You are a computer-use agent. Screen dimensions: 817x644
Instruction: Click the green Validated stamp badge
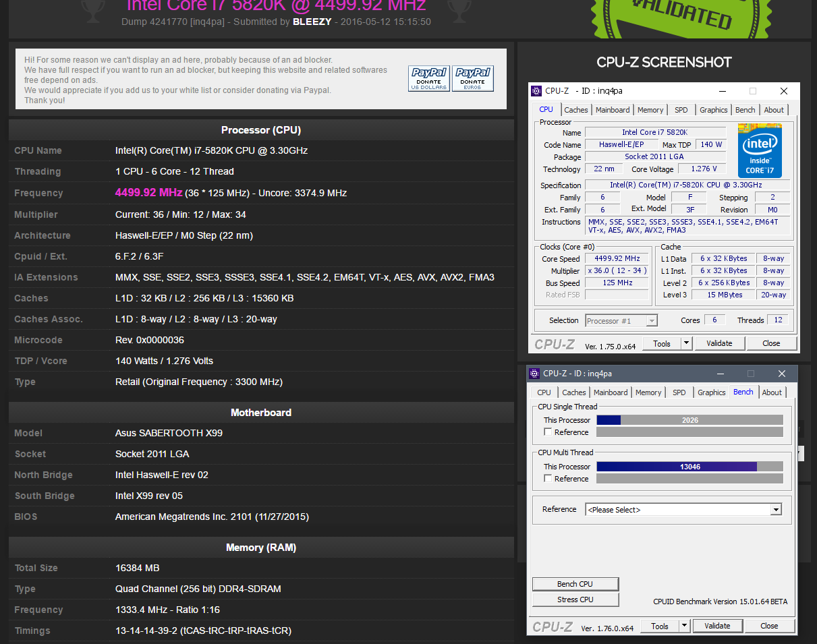pyautogui.click(x=676, y=17)
